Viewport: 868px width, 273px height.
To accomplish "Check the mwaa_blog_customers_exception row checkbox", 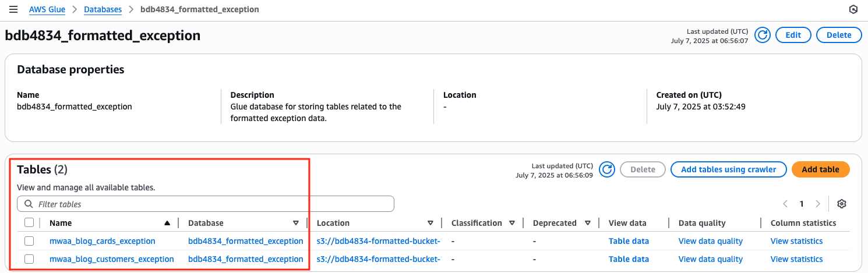I will click(x=29, y=259).
